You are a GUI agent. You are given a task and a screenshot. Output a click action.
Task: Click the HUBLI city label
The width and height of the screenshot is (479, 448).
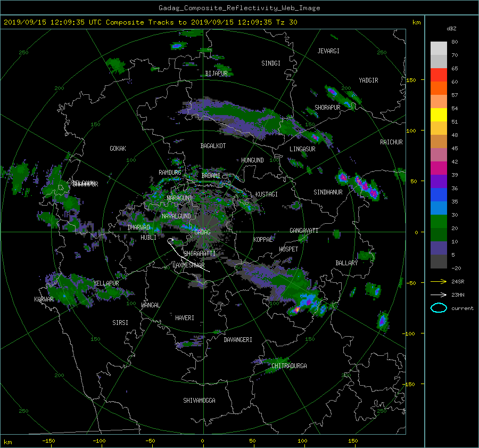coord(148,238)
